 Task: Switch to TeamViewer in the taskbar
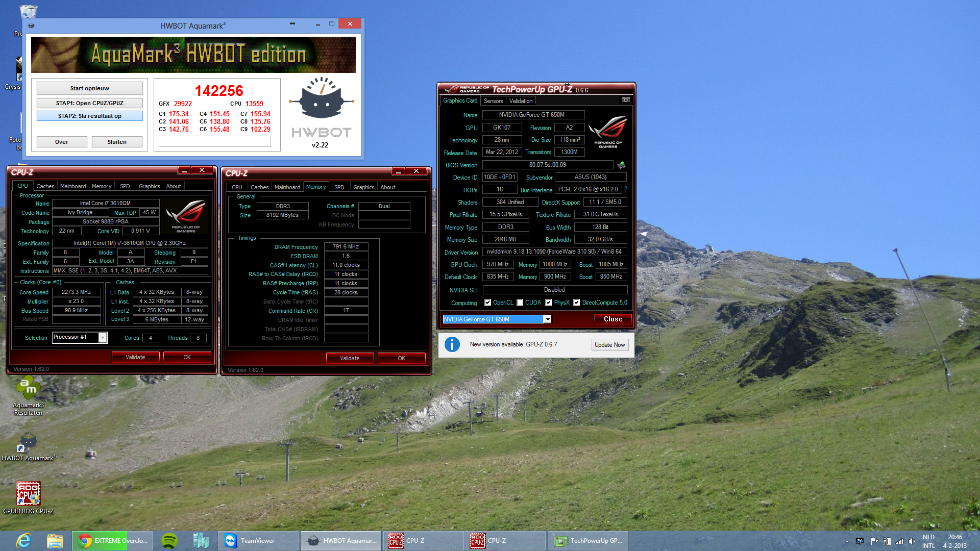(x=258, y=541)
